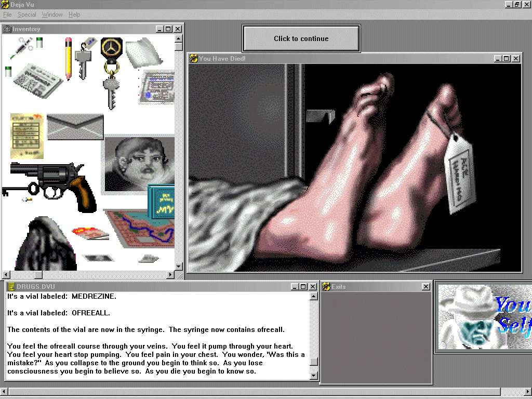Click the DRUGS.DVU window title icon

coord(11,287)
